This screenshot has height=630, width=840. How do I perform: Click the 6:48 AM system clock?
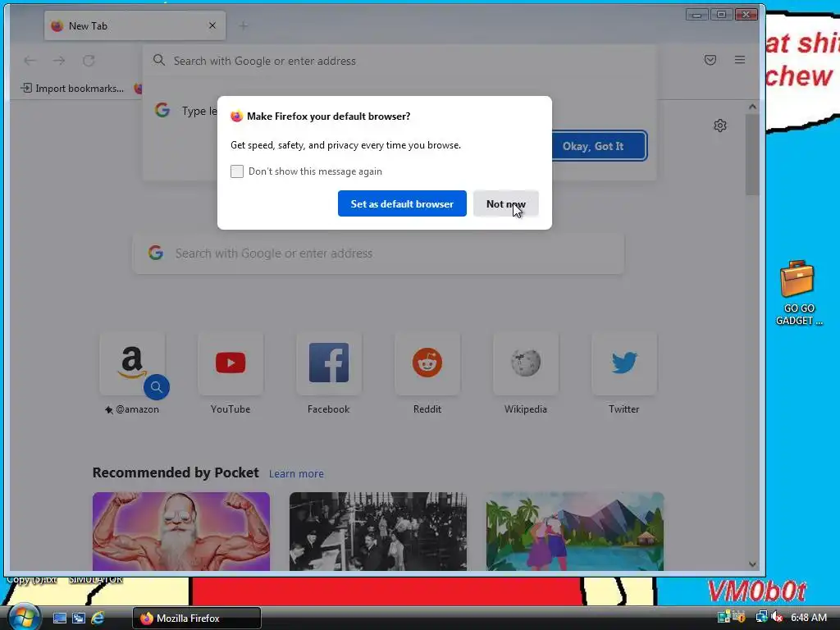[808, 618]
